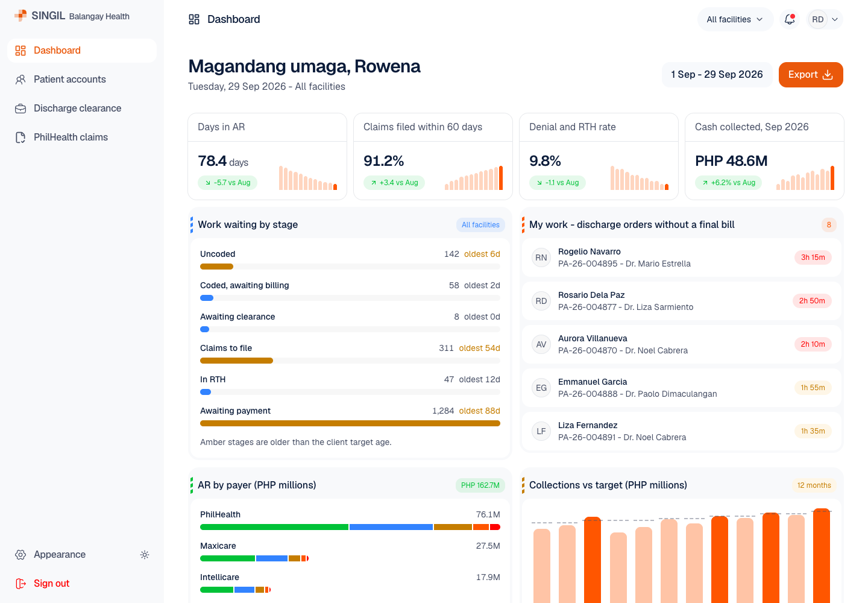Click the RN avatar for Rogelio Navarro
Screen dimensions: 868x603
click(541, 257)
